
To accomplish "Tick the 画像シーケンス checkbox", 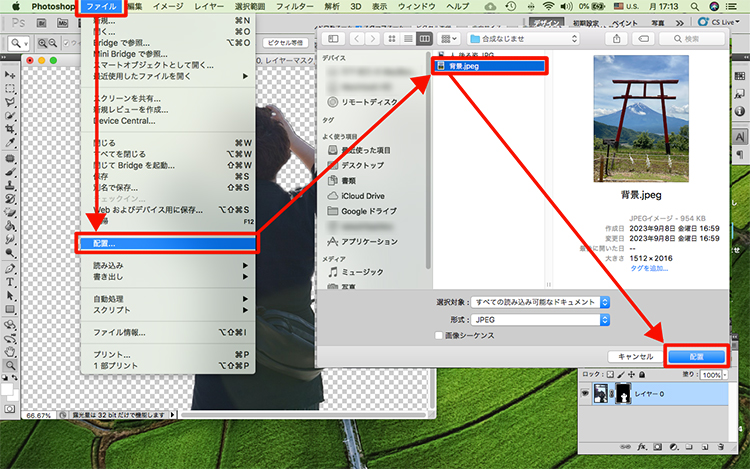I will (x=439, y=336).
